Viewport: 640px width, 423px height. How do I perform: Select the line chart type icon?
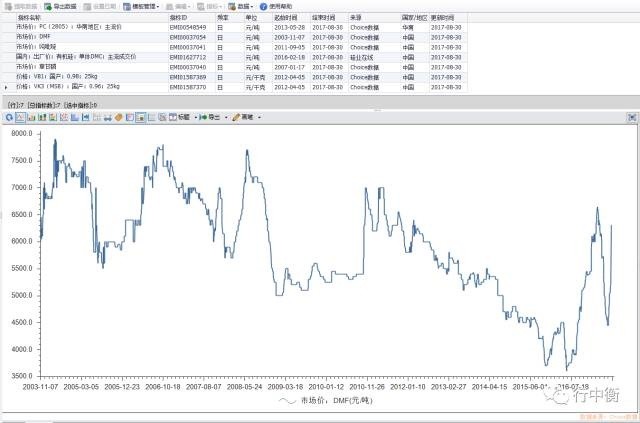tap(20, 118)
